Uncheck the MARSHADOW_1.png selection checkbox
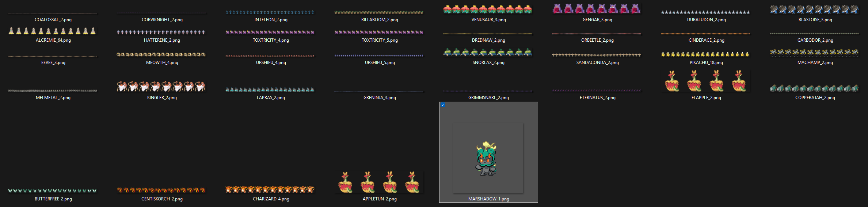Viewport: 868px width, 207px height. click(x=443, y=105)
